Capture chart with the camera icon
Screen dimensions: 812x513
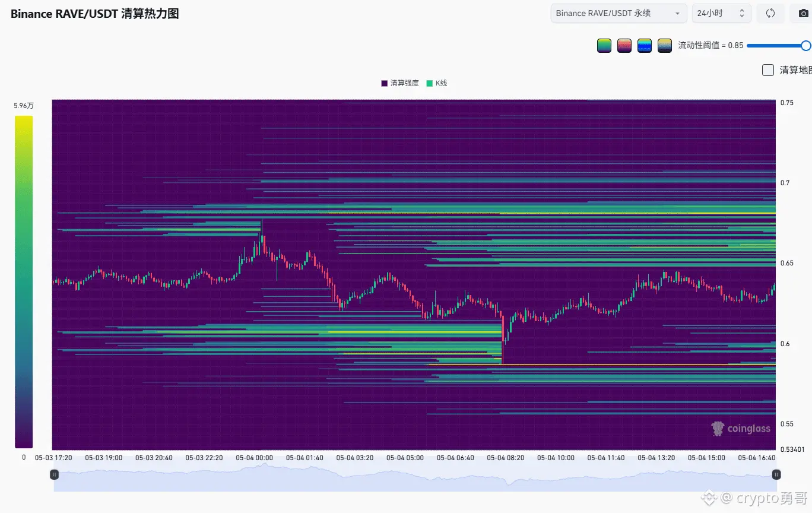(803, 13)
